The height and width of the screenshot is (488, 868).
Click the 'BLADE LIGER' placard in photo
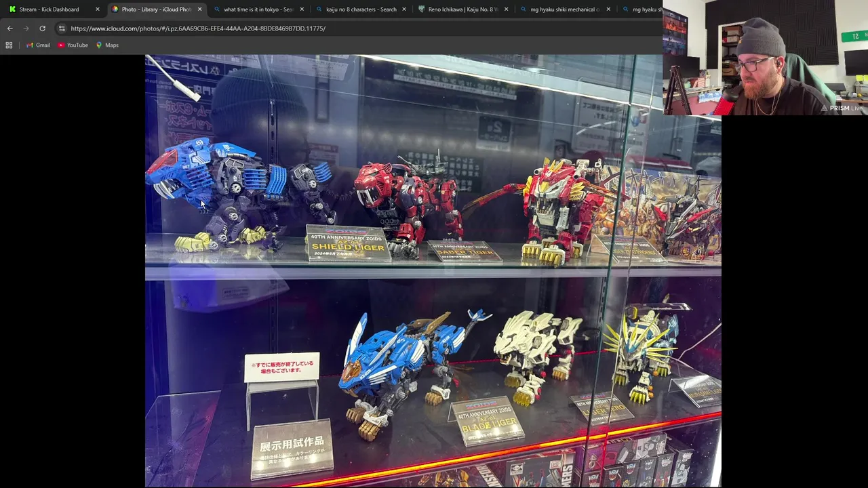click(x=487, y=422)
